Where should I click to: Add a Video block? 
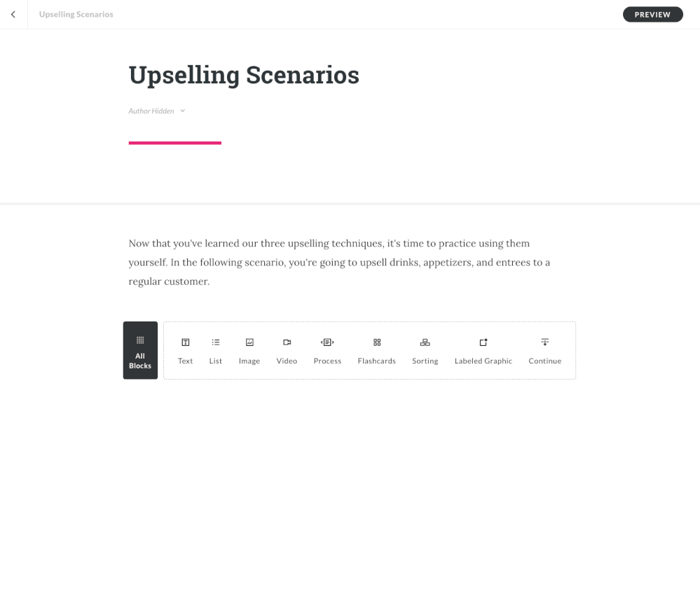point(287,350)
